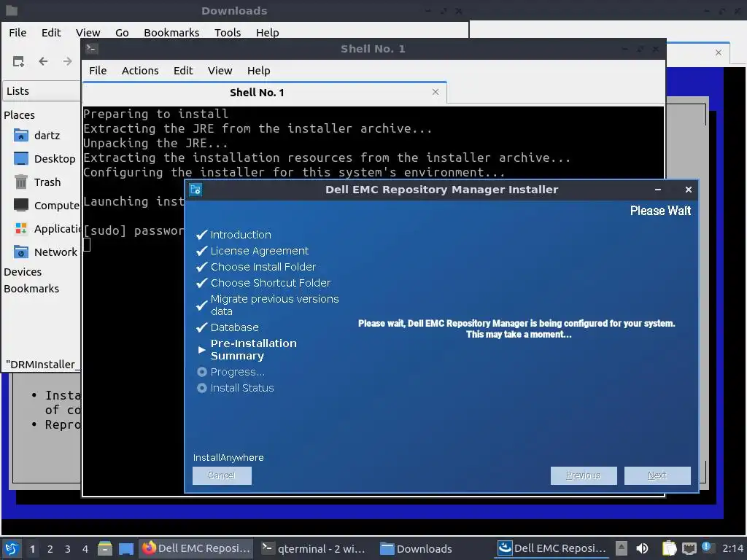Open the terminal Edit menu
The height and width of the screenshot is (560, 747).
tap(183, 71)
